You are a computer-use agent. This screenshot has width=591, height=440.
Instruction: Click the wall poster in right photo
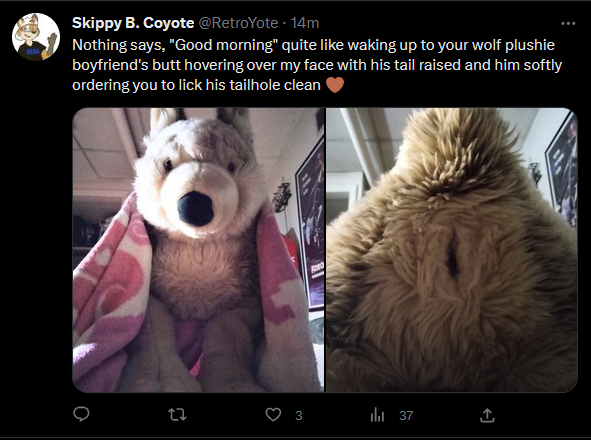coord(563,170)
